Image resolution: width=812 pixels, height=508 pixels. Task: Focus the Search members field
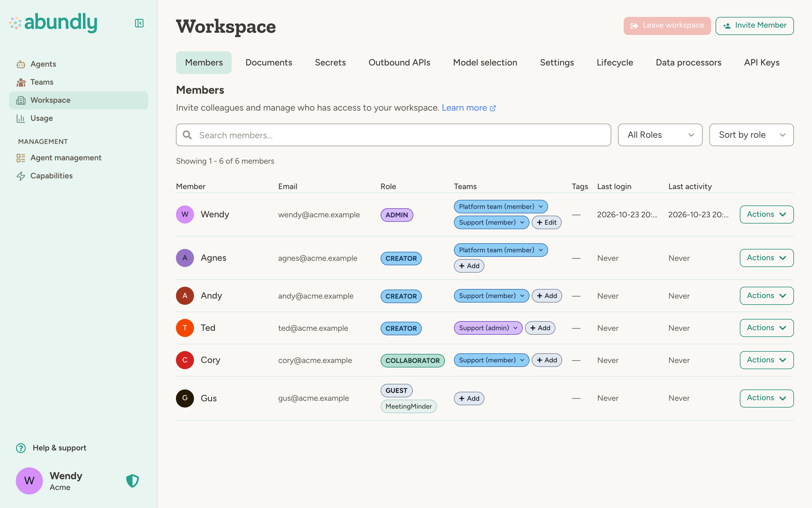click(x=393, y=135)
